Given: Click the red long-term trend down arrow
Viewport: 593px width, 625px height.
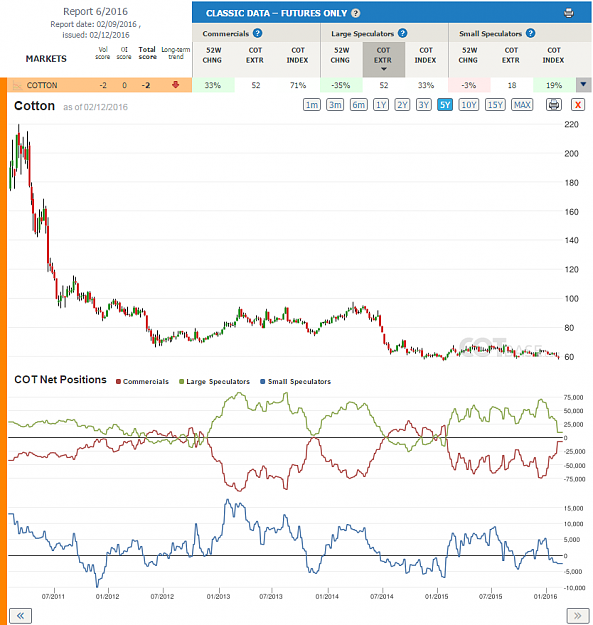Looking at the screenshot, I should point(175,85).
